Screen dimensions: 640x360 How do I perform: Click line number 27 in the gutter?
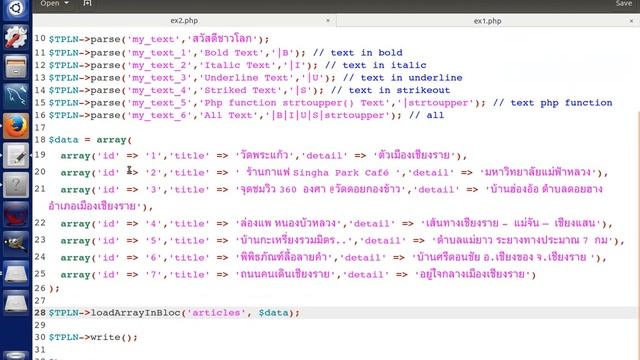tap(40, 300)
